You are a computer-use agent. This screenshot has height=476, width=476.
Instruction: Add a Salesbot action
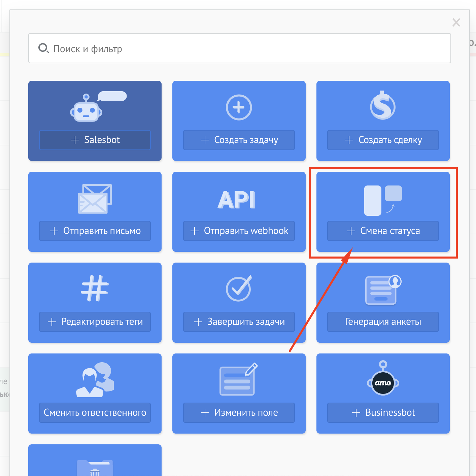95,140
